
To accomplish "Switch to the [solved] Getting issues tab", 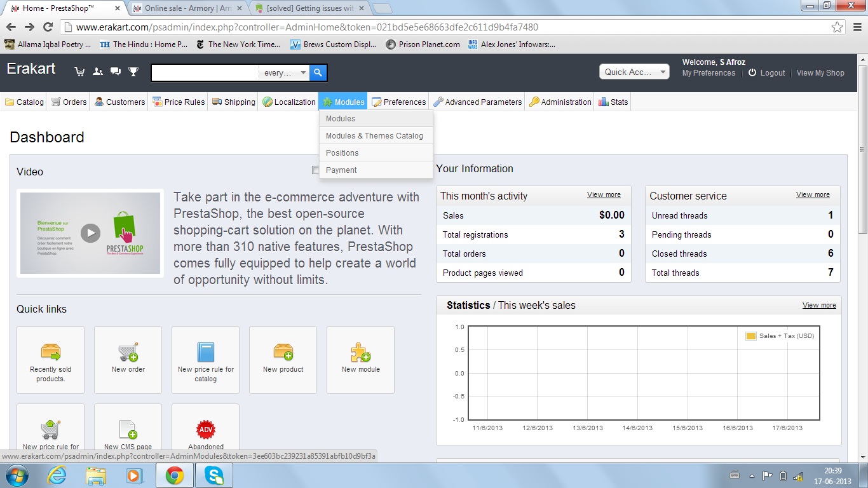I will pyautogui.click(x=310, y=8).
